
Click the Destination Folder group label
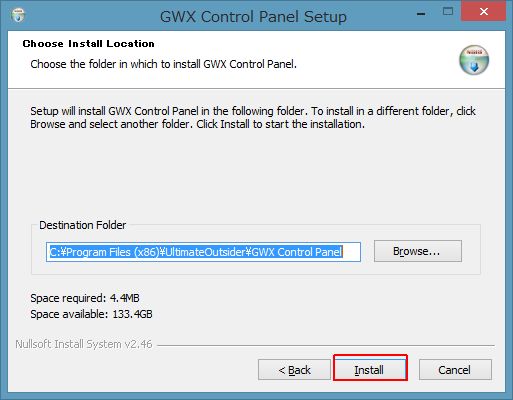point(83,225)
